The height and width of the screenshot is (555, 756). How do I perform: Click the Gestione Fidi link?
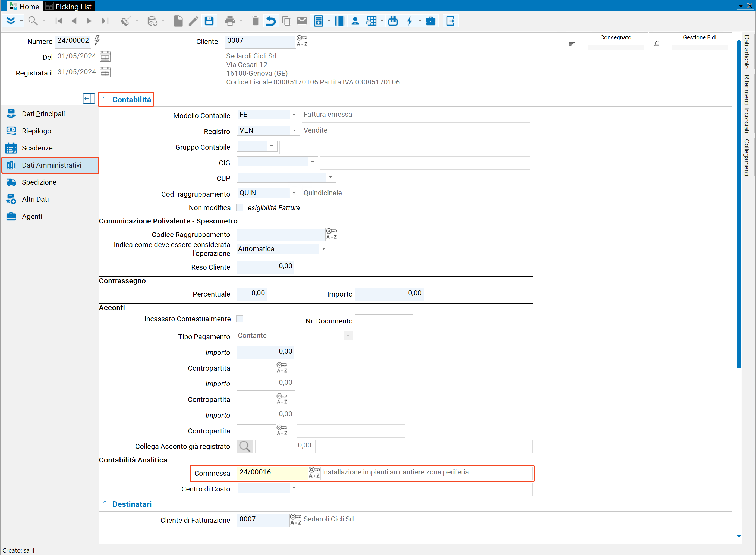(x=699, y=38)
